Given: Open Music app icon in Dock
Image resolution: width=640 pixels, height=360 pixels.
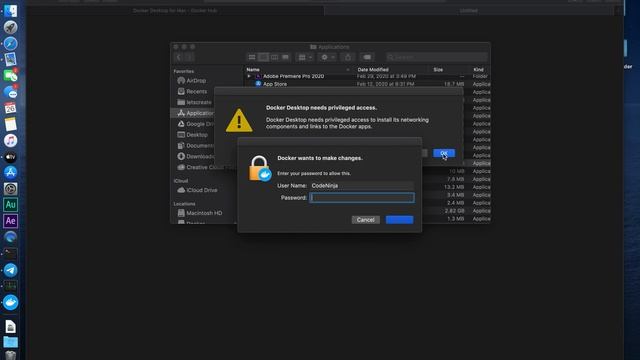Looking at the screenshot, I should pyautogui.click(x=10, y=140).
